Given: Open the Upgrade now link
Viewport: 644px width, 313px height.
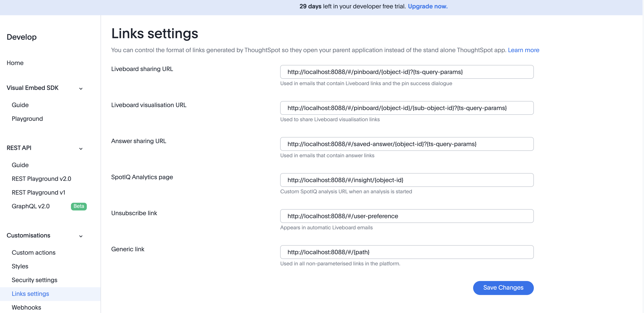Looking at the screenshot, I should point(427,6).
